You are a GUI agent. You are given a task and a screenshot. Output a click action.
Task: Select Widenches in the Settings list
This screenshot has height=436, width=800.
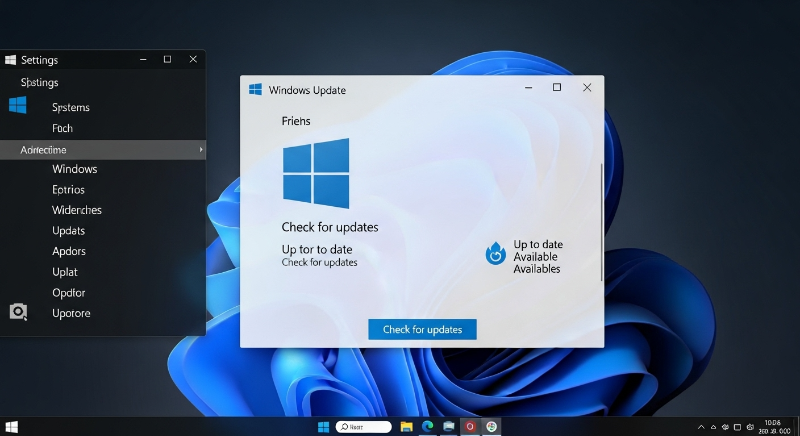(x=77, y=210)
